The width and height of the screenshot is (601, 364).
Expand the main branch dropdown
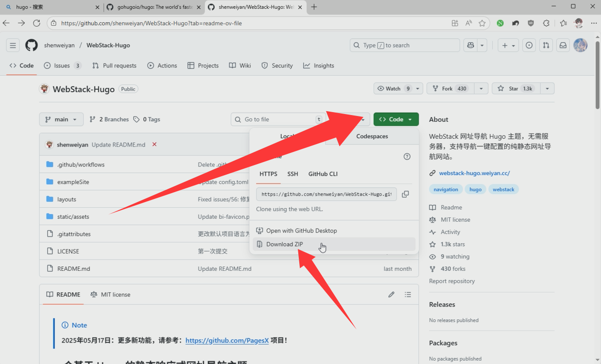click(61, 119)
